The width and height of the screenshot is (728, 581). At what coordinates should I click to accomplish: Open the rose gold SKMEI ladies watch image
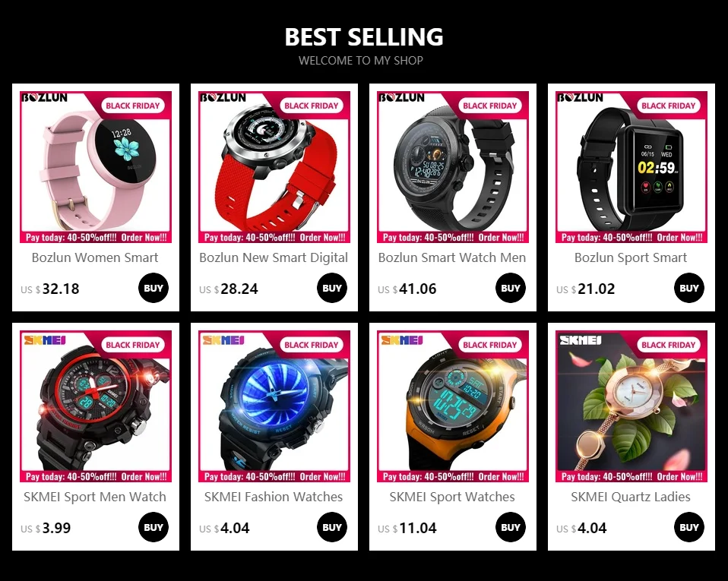631,406
